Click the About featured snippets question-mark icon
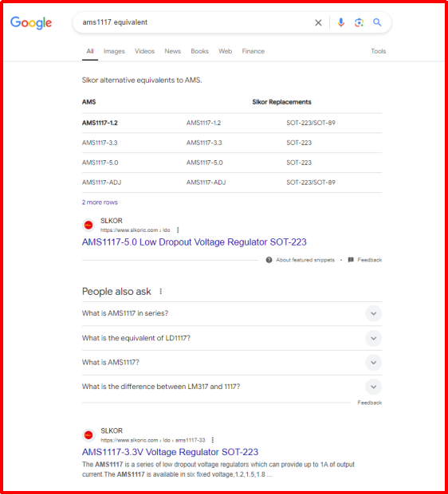This screenshot has height=495, width=448. 269,260
